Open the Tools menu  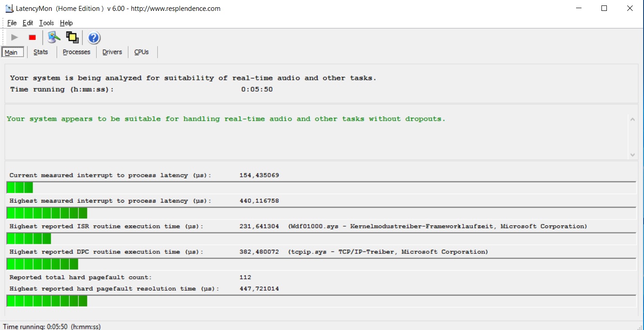click(46, 23)
